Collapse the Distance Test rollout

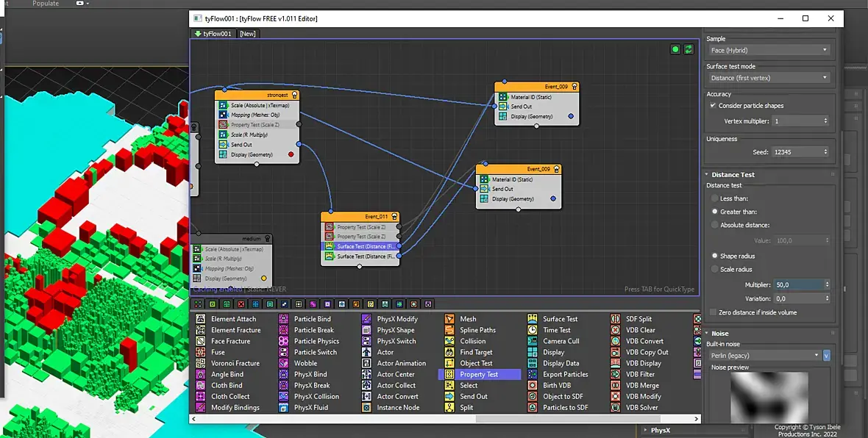point(733,175)
